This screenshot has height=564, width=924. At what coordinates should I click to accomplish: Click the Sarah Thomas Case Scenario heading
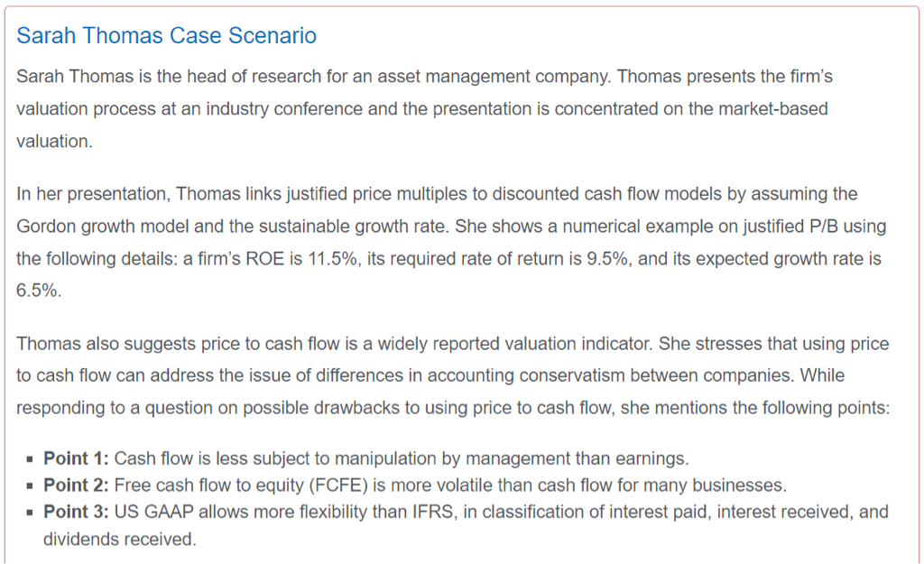(167, 36)
